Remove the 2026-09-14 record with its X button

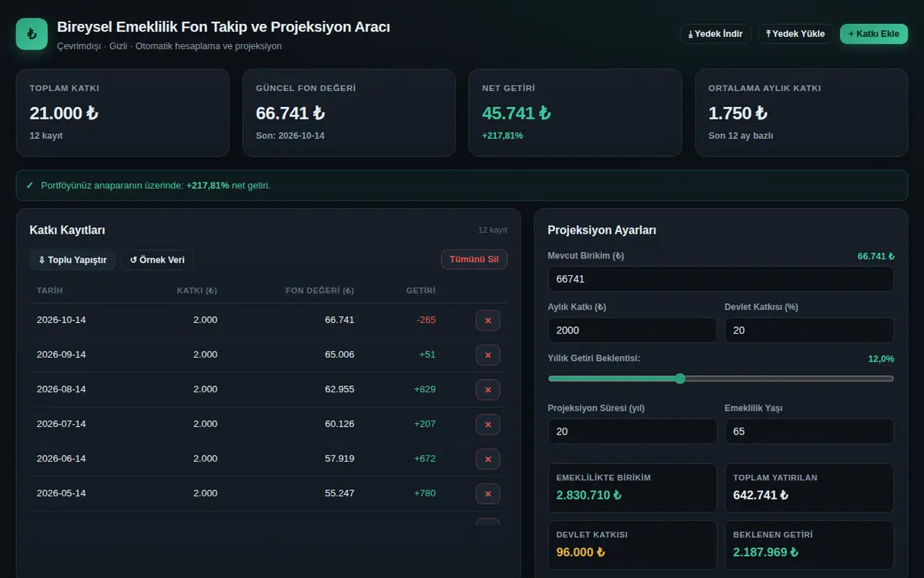coord(487,355)
